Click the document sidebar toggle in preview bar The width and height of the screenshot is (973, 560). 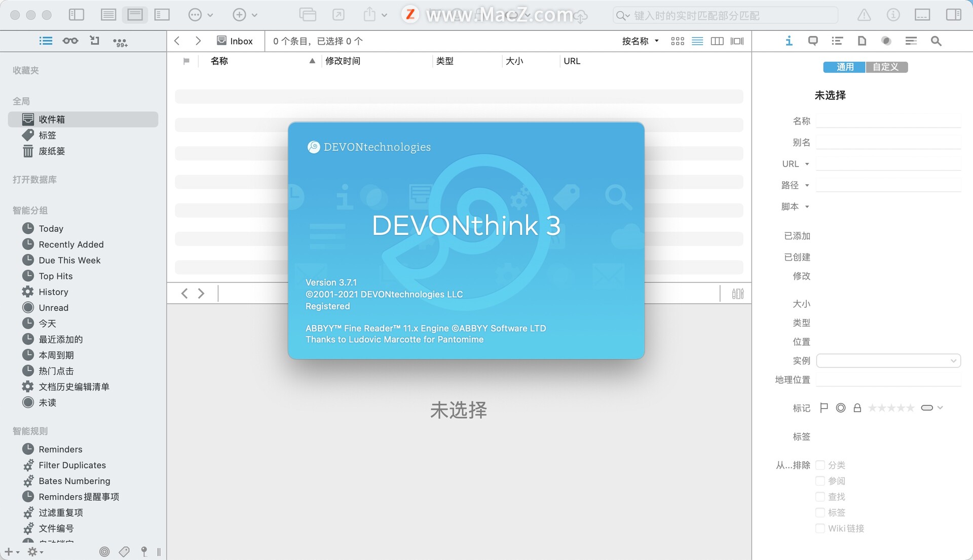pyautogui.click(x=738, y=293)
